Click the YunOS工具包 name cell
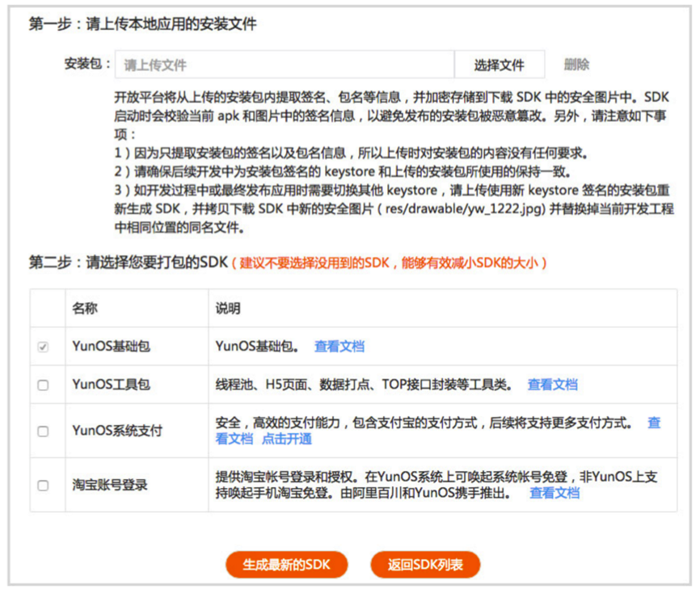 point(137,385)
